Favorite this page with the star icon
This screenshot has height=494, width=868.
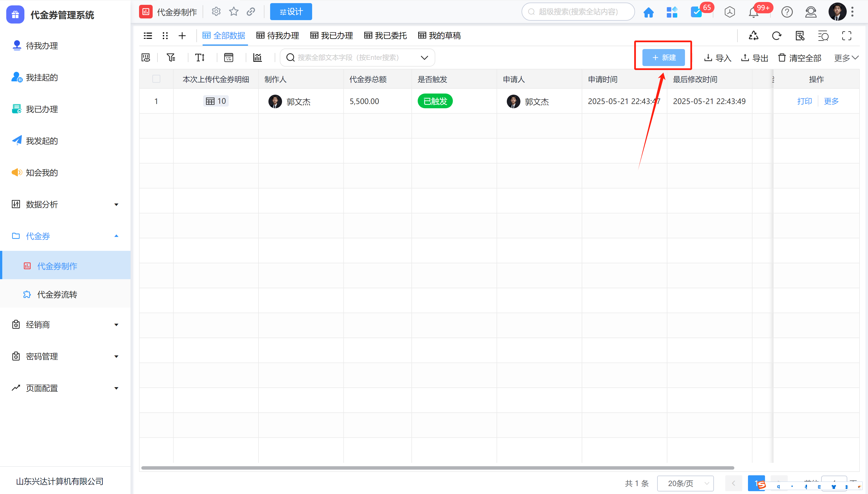(x=234, y=12)
